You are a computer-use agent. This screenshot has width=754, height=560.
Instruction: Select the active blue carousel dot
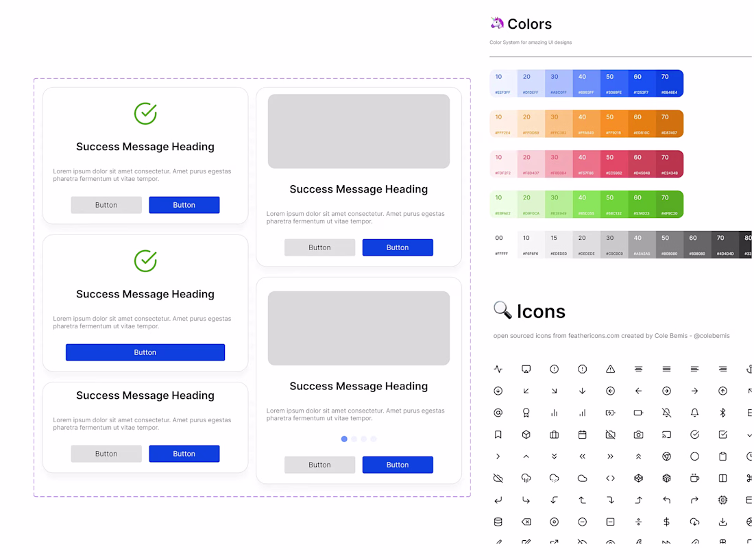click(x=344, y=439)
